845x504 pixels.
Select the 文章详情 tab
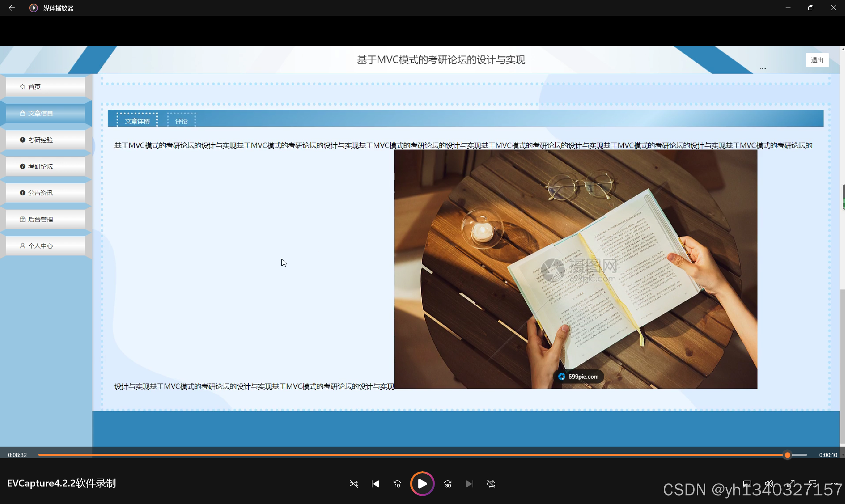[x=137, y=121]
